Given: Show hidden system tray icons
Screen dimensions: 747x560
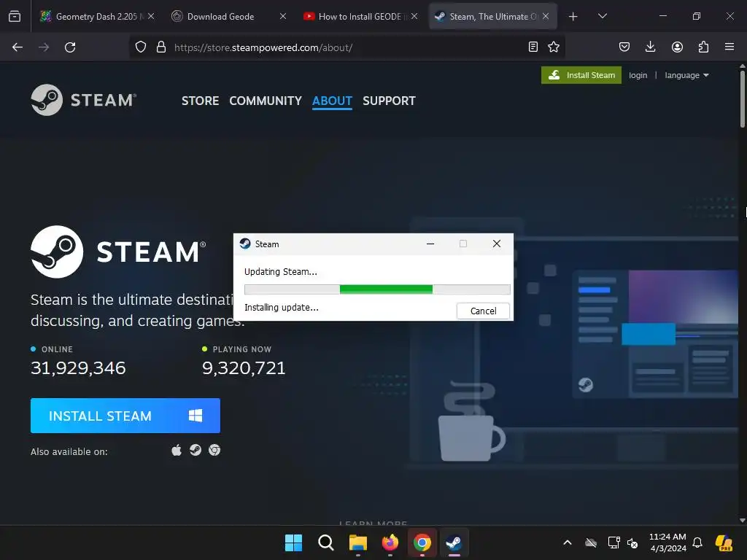Looking at the screenshot, I should point(568,542).
